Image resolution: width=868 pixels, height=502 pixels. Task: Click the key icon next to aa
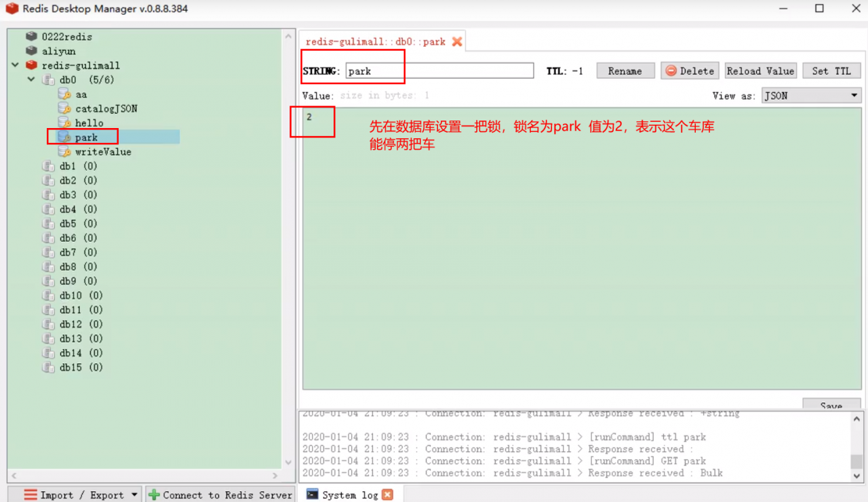click(x=64, y=94)
